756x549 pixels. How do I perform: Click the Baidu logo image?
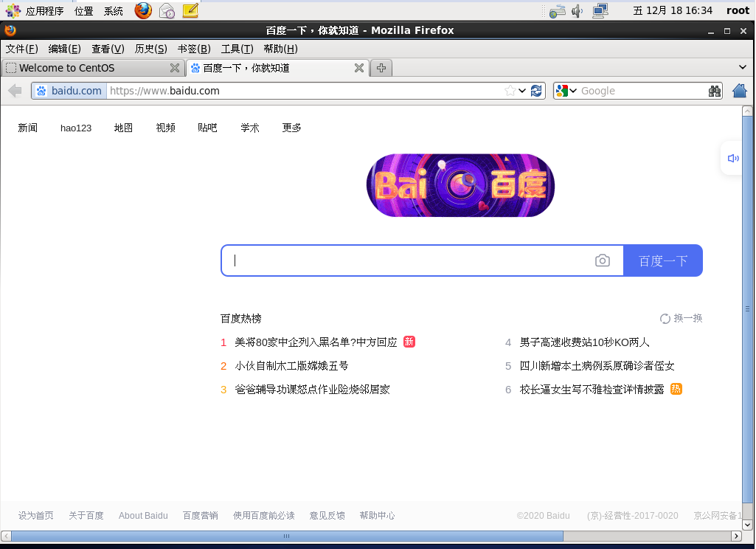(460, 185)
